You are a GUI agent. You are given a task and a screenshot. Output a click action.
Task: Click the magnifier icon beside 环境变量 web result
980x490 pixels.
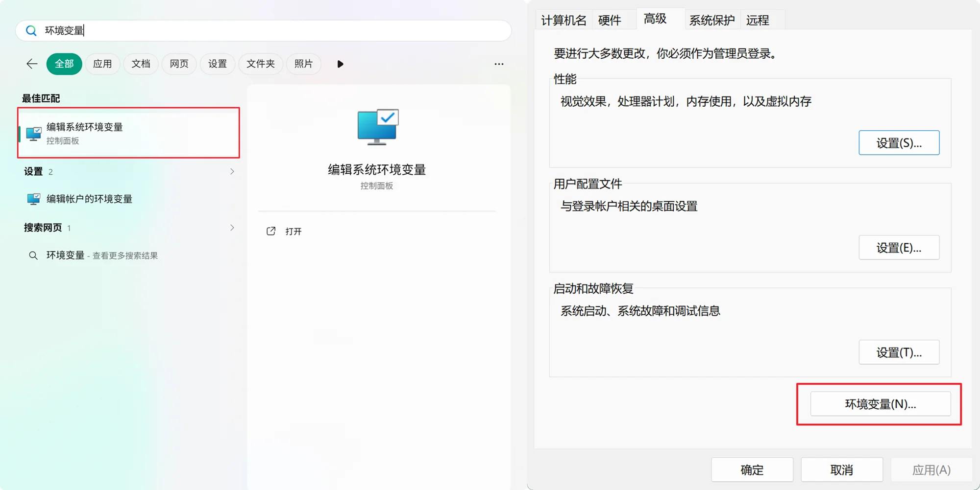tap(33, 256)
